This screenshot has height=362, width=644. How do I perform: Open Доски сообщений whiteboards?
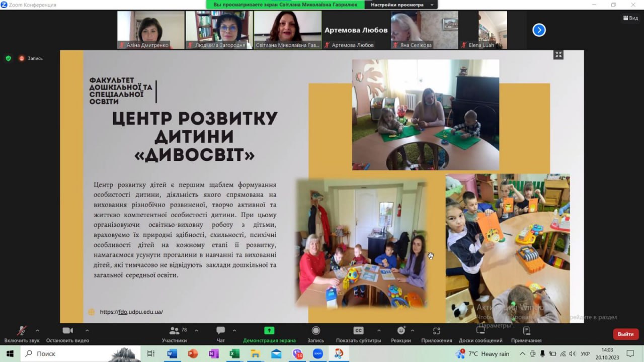pyautogui.click(x=480, y=334)
